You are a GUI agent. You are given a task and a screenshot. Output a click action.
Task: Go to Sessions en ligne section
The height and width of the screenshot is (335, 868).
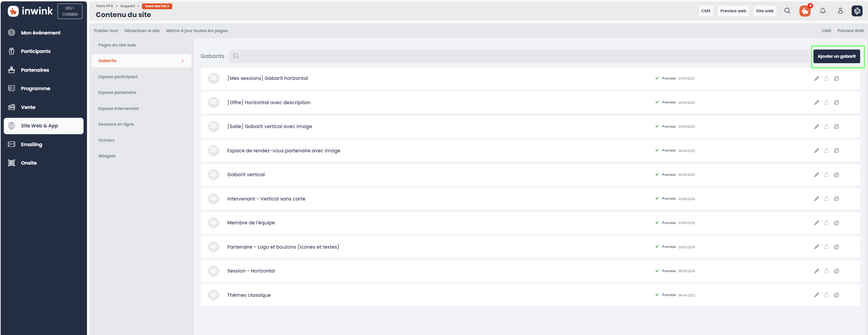pyautogui.click(x=116, y=124)
